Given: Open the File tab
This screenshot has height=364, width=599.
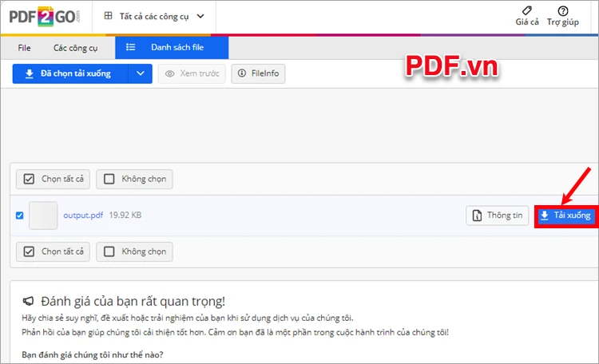Looking at the screenshot, I should click(x=24, y=48).
